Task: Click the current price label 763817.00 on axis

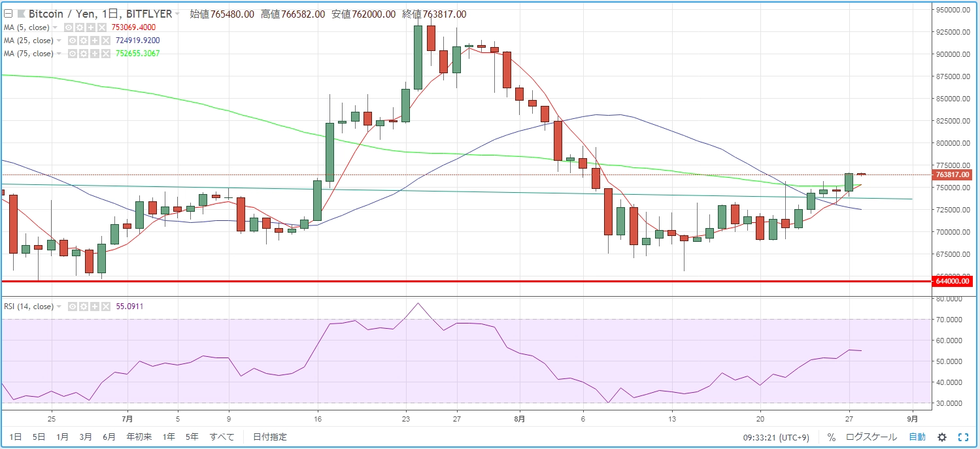Action: pyautogui.click(x=953, y=175)
